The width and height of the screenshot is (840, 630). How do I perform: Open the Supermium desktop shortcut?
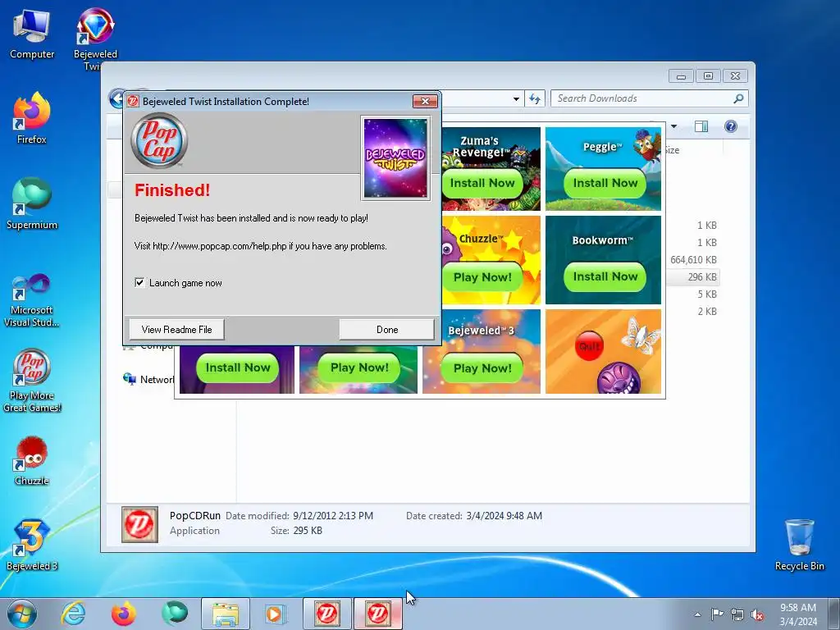[x=32, y=203]
